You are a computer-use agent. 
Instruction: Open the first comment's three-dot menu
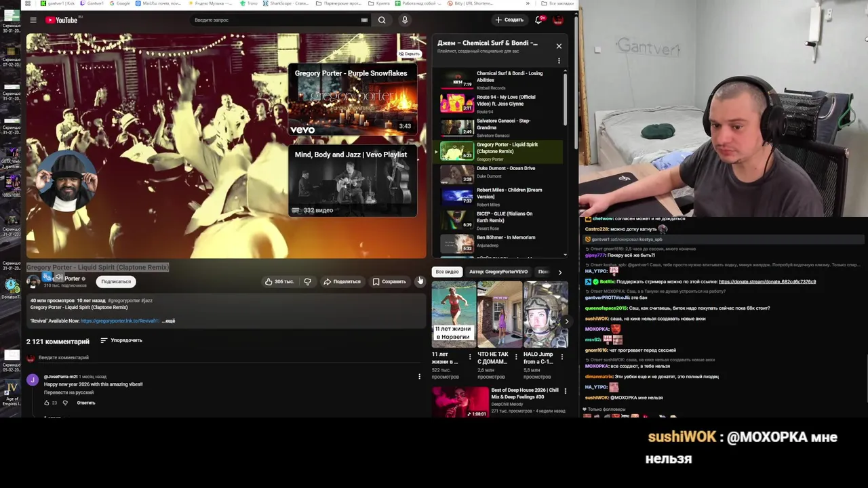coord(419,377)
